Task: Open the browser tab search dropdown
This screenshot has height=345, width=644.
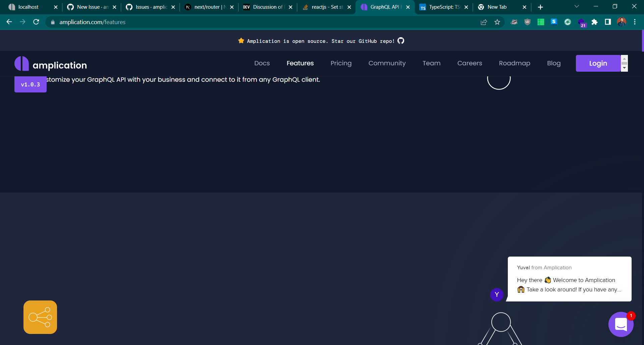Action: [576, 7]
